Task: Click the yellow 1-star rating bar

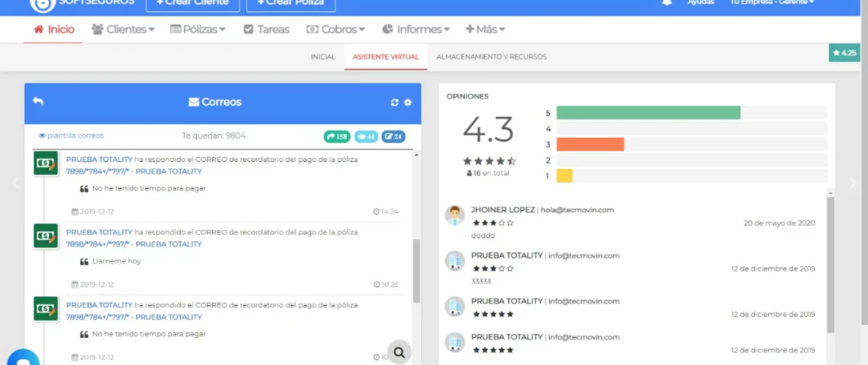Action: 564,176
